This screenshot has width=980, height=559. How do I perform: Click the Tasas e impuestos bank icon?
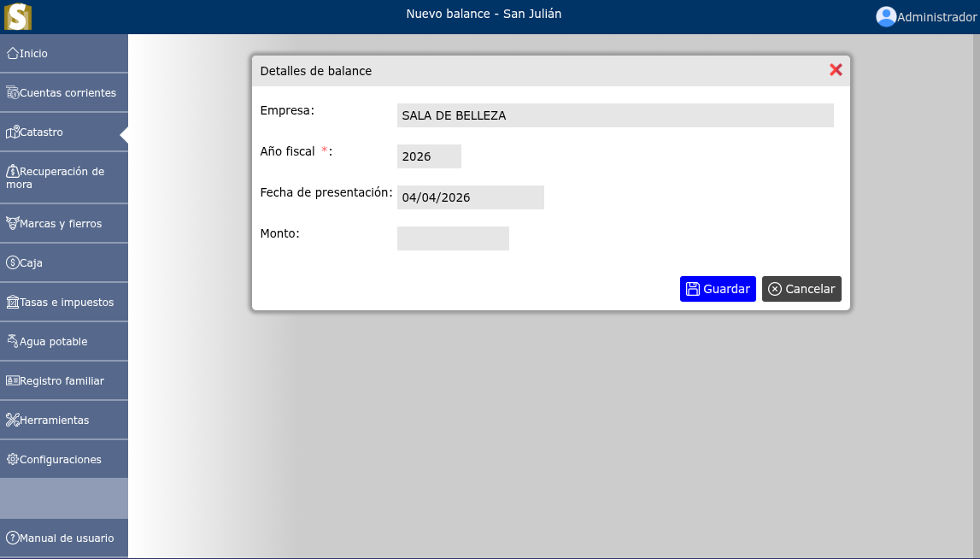(x=11, y=302)
